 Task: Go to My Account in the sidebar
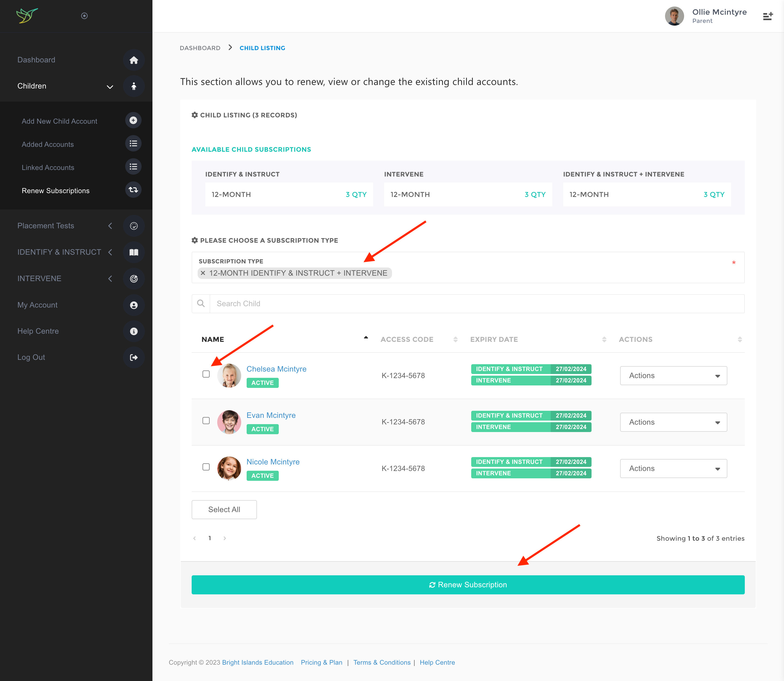[x=38, y=305]
